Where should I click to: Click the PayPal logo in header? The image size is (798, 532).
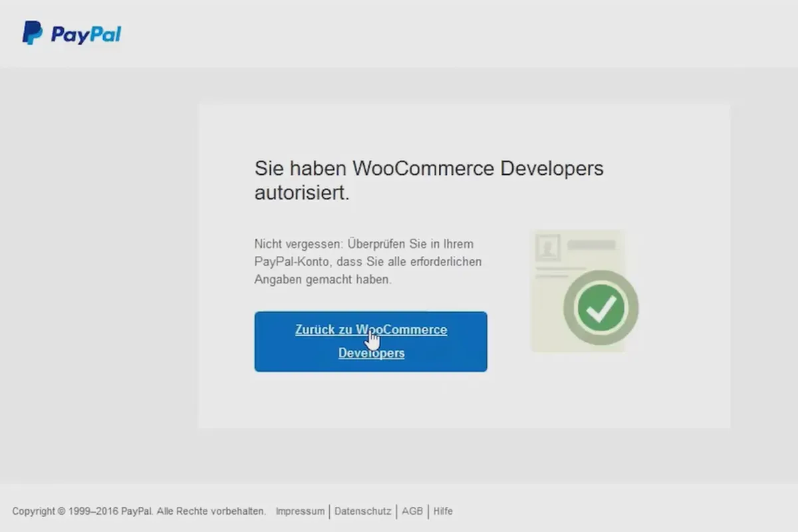72,33
